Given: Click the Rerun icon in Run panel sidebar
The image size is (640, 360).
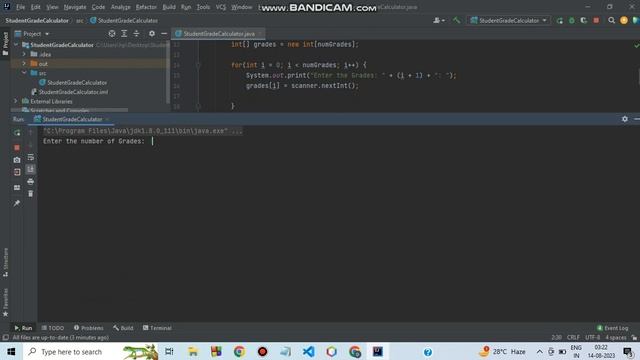Looking at the screenshot, I should (17, 133).
